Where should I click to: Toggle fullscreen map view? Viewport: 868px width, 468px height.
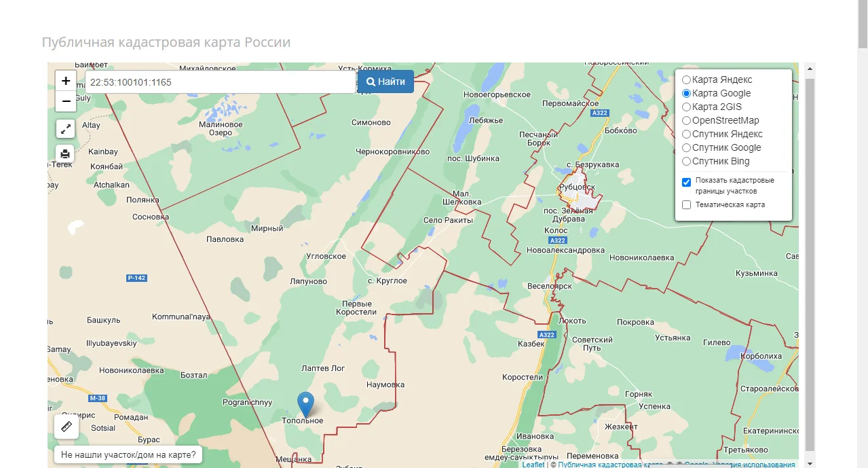65,128
